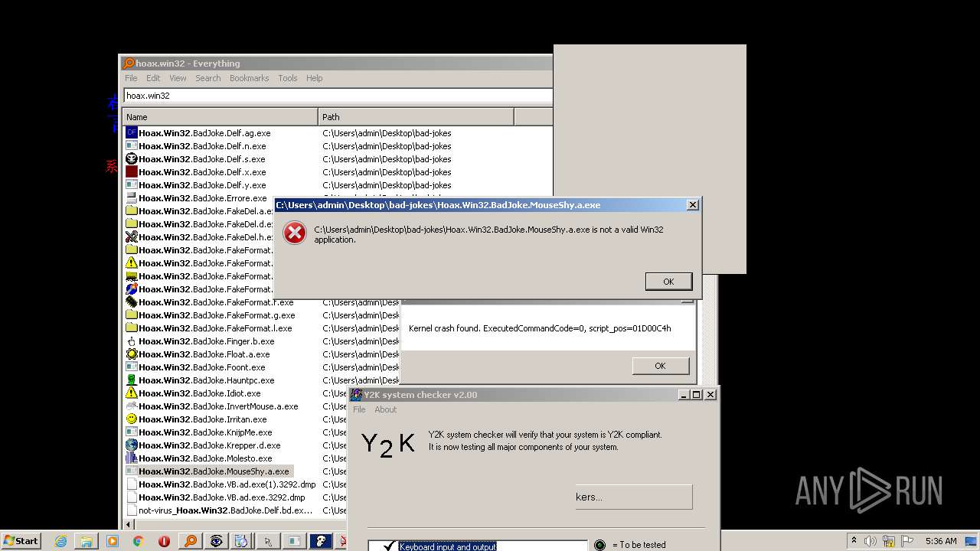This screenshot has height=551, width=980.
Task: Select the Hoax.Win32.BadJoke.KnijpMe.exe filename
Action: 205,432
